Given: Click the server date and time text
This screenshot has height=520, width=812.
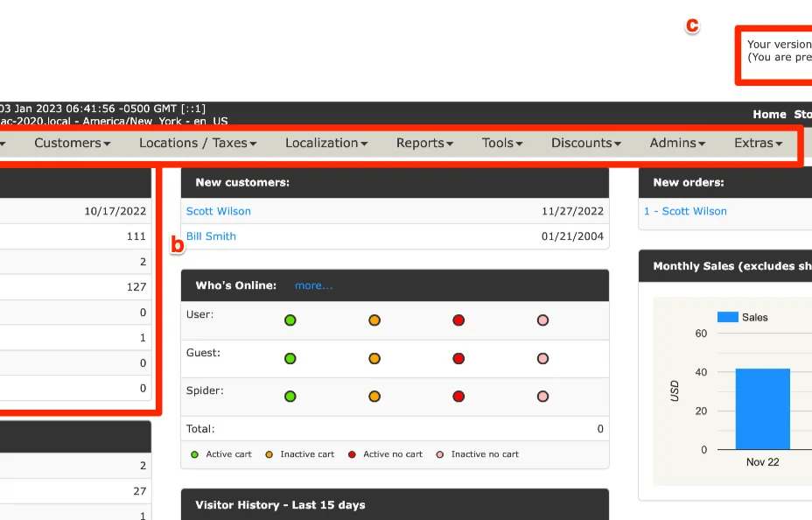Looking at the screenshot, I should point(103,109).
